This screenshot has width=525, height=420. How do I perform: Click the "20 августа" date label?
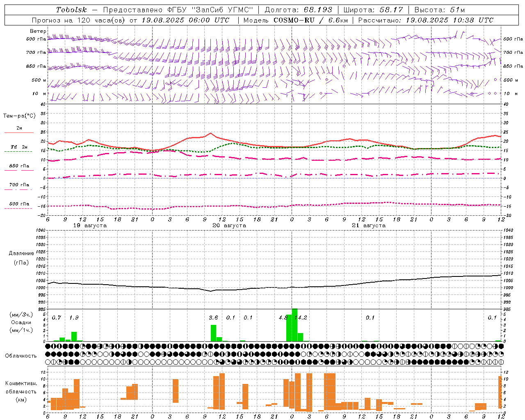pos(229,226)
